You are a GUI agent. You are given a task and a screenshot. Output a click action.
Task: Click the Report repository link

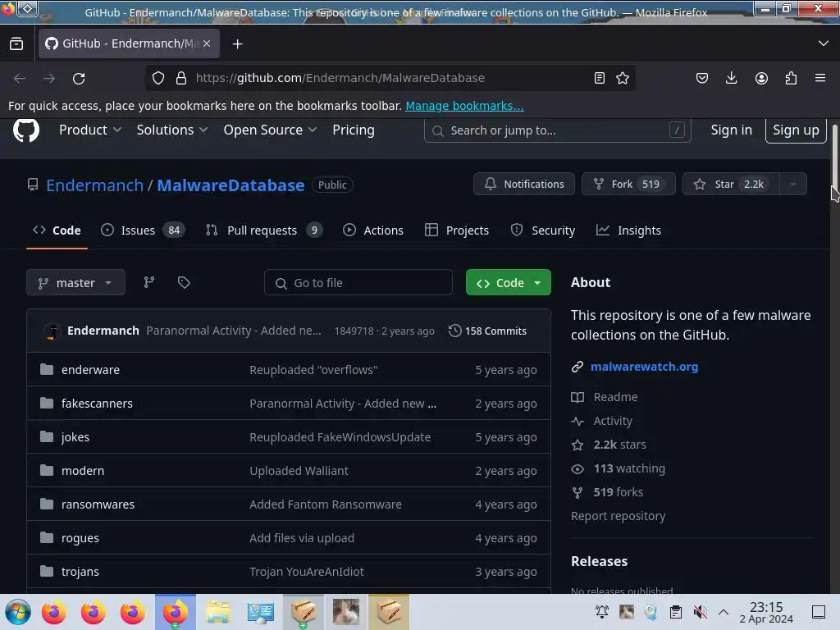(619, 516)
